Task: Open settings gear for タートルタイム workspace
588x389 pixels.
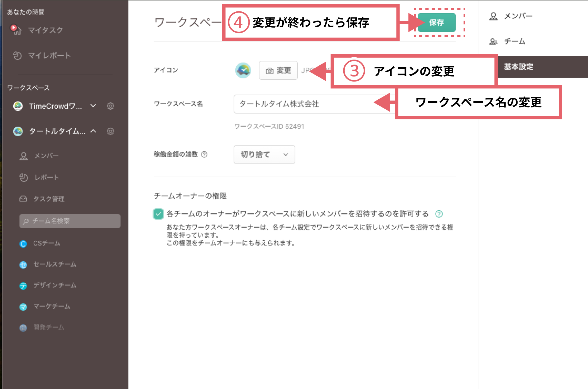Action: click(x=111, y=131)
